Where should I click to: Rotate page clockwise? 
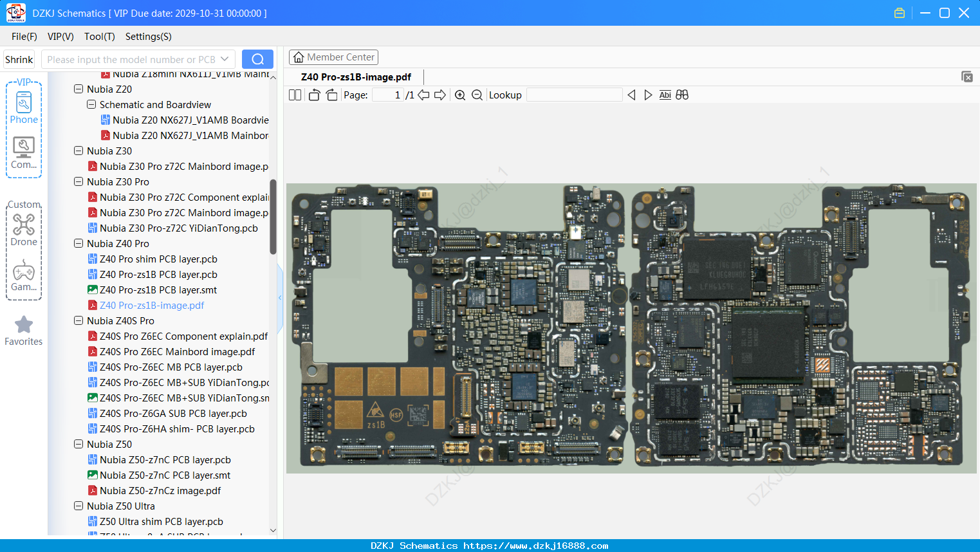coord(331,95)
